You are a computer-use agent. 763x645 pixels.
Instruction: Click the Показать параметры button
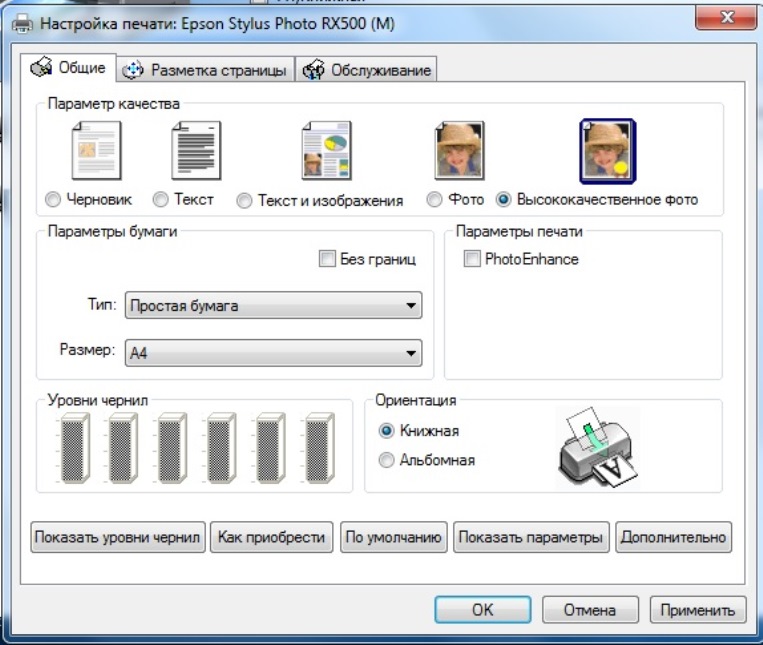(531, 538)
